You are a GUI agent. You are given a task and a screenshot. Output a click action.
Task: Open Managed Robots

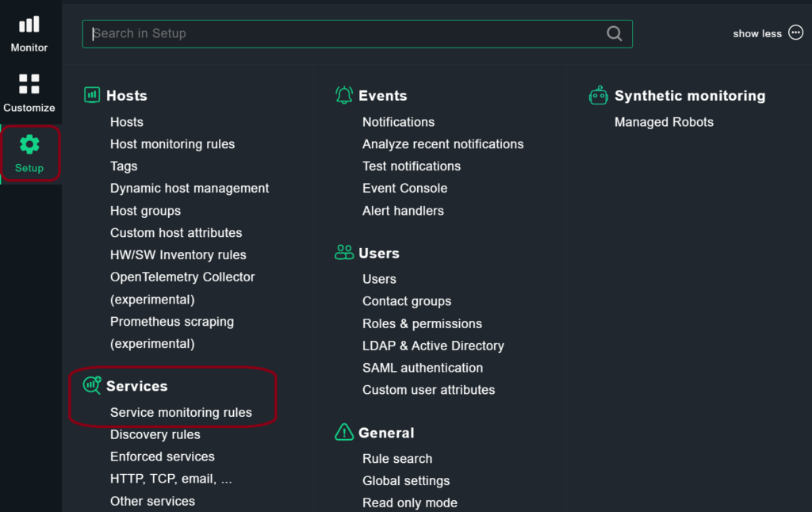point(663,122)
